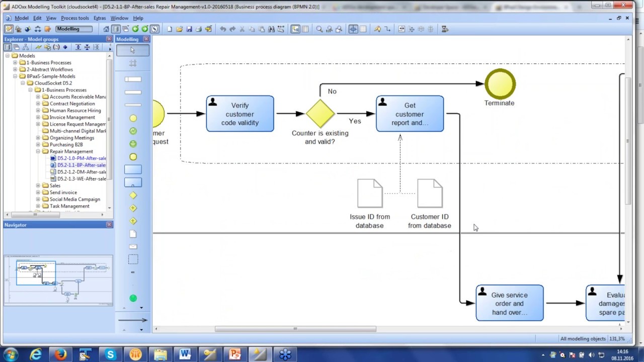Open the Help menu
This screenshot has height=362, width=644.
pos(138,18)
